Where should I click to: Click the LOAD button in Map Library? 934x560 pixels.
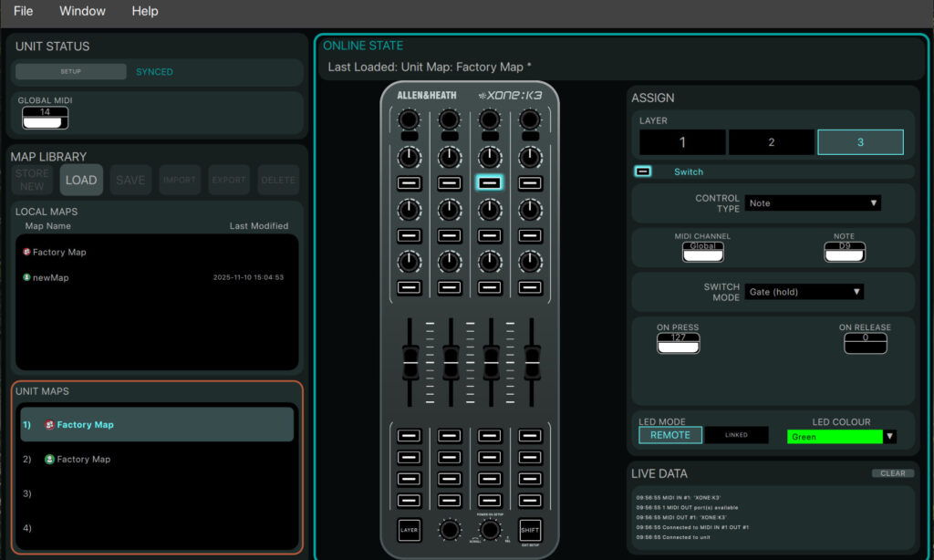[x=80, y=180]
